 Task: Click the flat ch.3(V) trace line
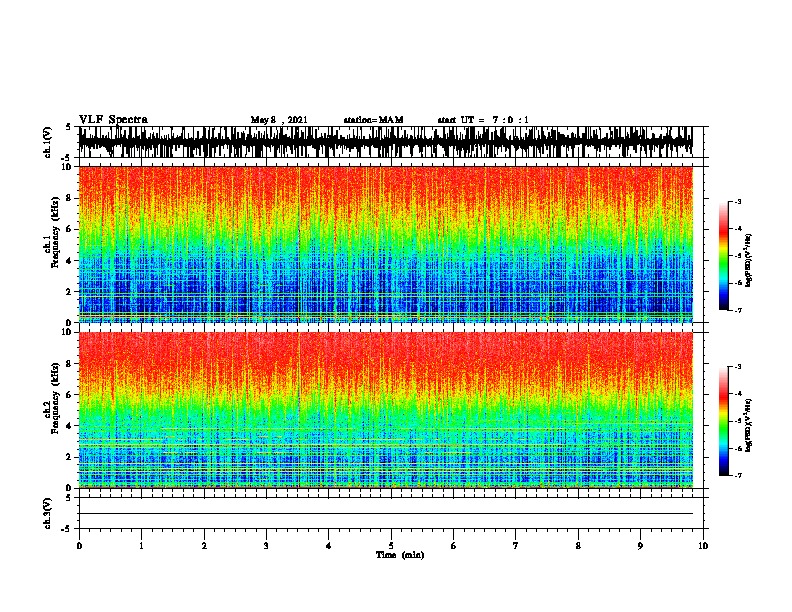[x=386, y=514]
